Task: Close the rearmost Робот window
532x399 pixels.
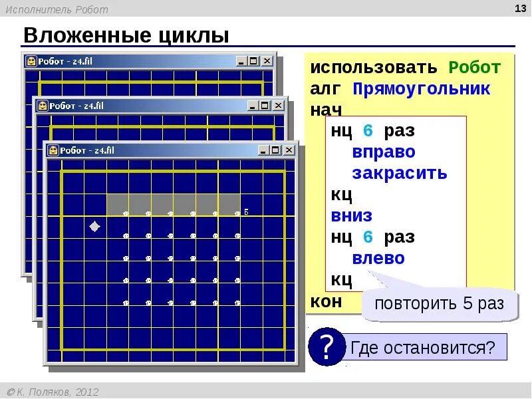Action: pos(267,61)
